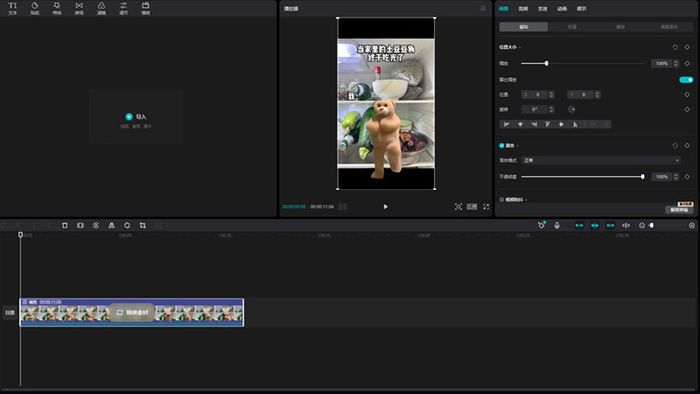700x394 pixels.
Task: Align clip to the left edge
Action: coord(506,124)
